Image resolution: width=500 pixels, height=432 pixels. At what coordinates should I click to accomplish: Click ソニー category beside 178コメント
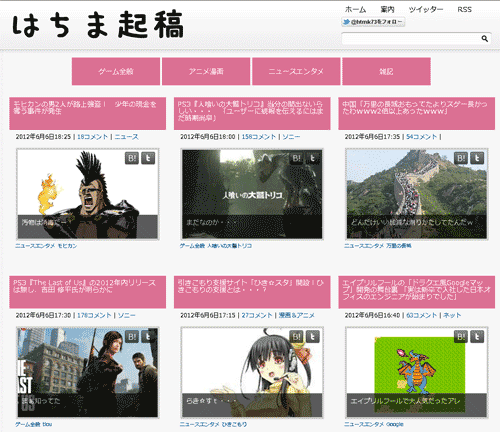tap(127, 315)
